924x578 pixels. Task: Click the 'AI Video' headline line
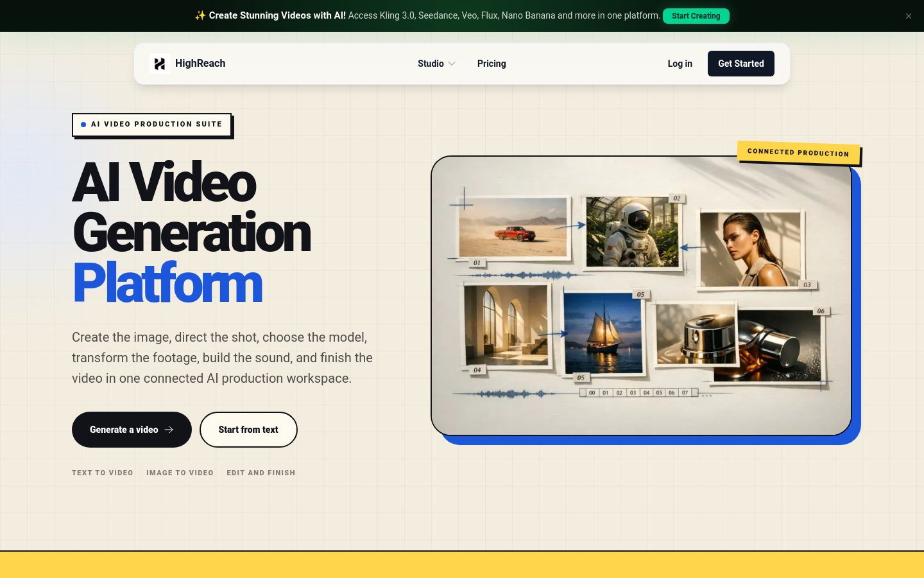(164, 182)
